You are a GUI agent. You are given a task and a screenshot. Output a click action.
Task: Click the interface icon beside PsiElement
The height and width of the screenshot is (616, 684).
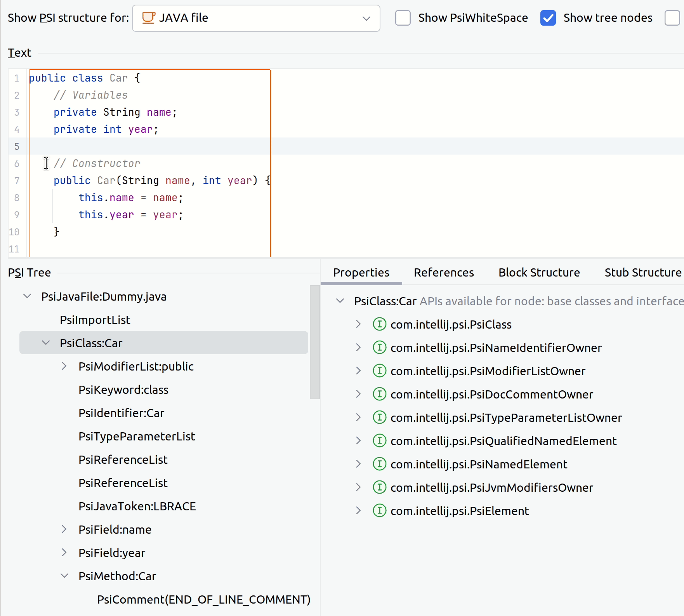click(x=379, y=511)
